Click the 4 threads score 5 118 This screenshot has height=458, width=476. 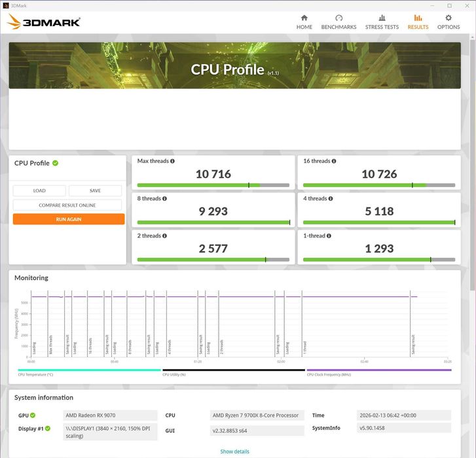(x=379, y=211)
